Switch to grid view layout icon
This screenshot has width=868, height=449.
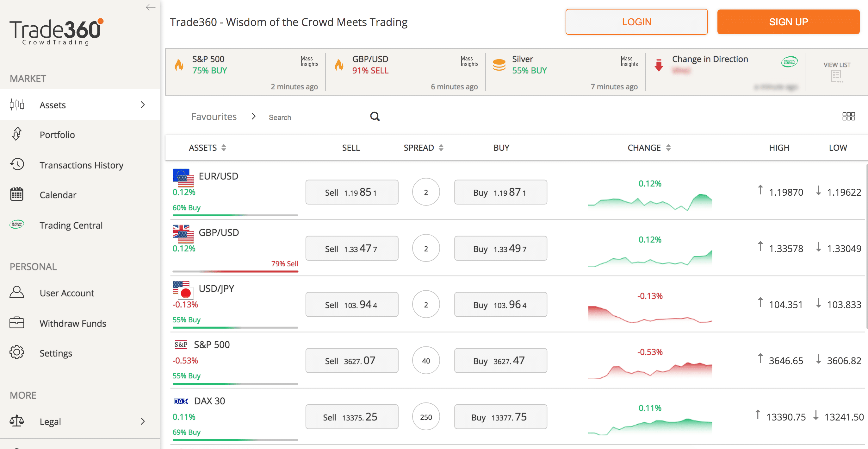(849, 117)
